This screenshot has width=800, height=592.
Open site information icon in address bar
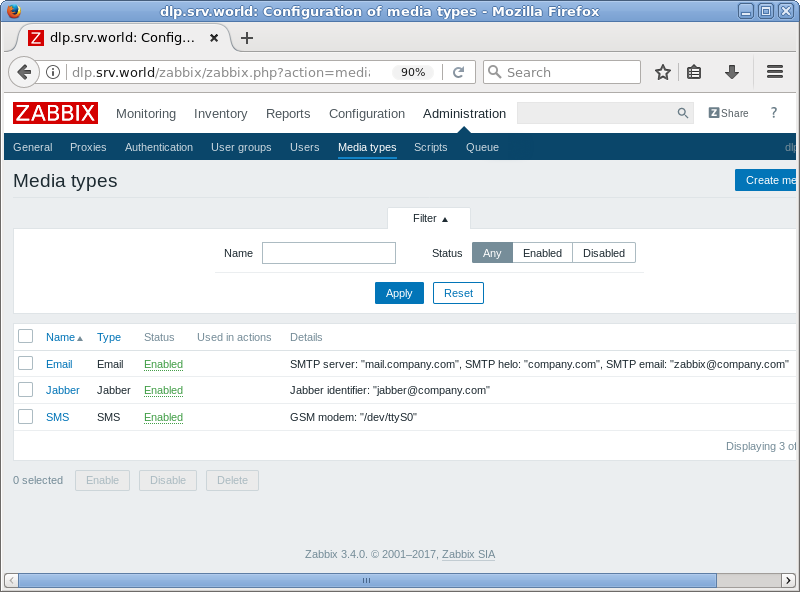coord(53,72)
